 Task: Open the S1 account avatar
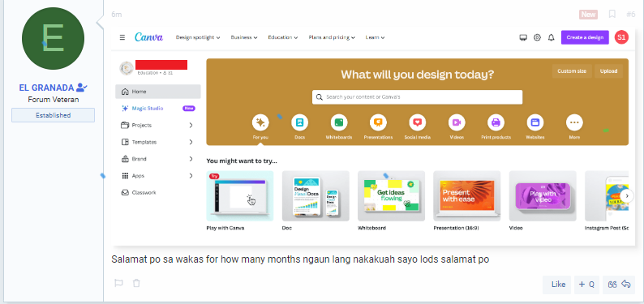click(x=621, y=37)
